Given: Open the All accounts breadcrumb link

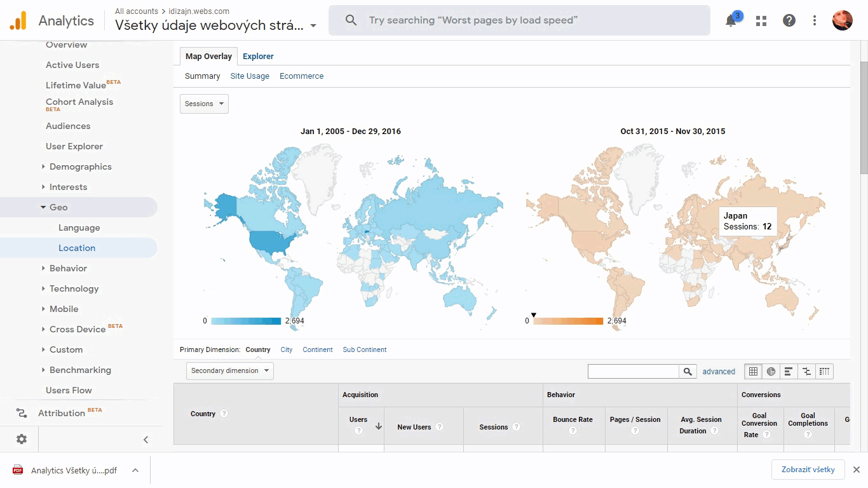Looking at the screenshot, I should [x=137, y=11].
